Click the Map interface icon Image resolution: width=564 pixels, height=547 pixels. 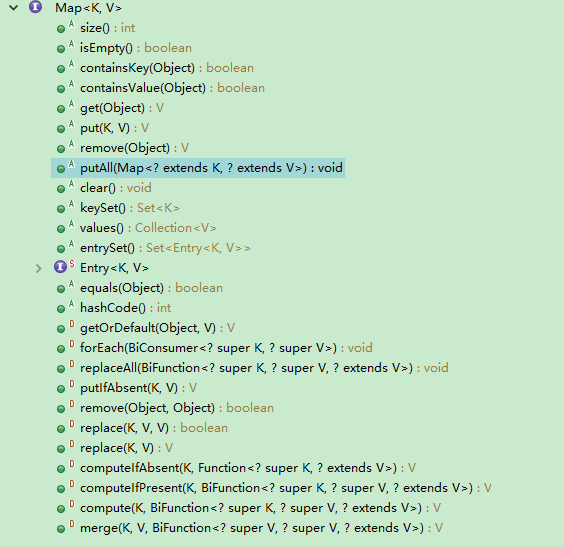click(x=35, y=7)
